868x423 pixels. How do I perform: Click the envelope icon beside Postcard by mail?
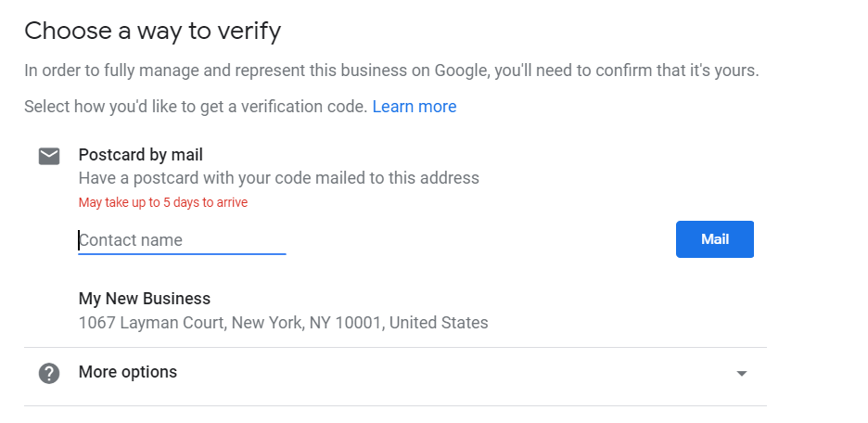point(49,156)
